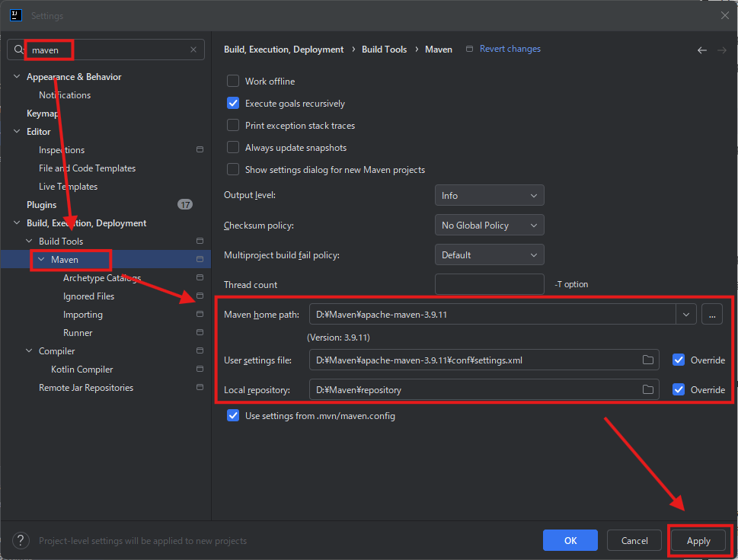Open Multiproject build fail policy dropdown
This screenshot has height=560, width=738.
[x=490, y=254]
